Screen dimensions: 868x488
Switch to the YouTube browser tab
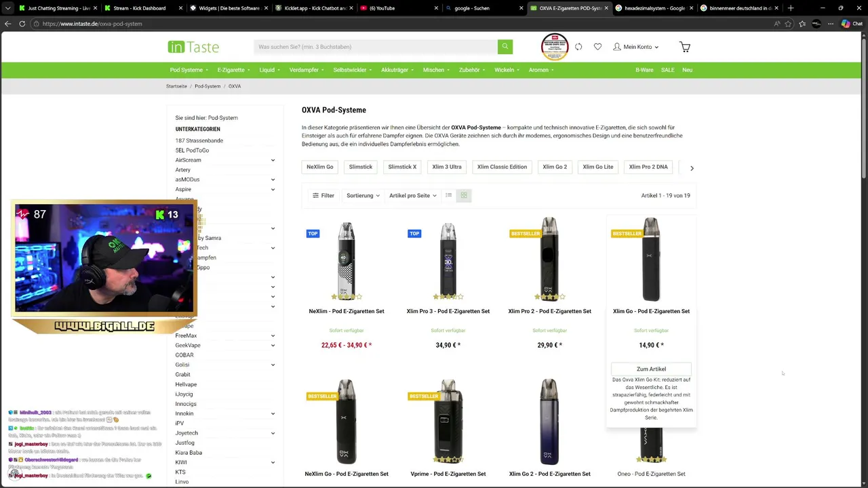[x=399, y=8]
